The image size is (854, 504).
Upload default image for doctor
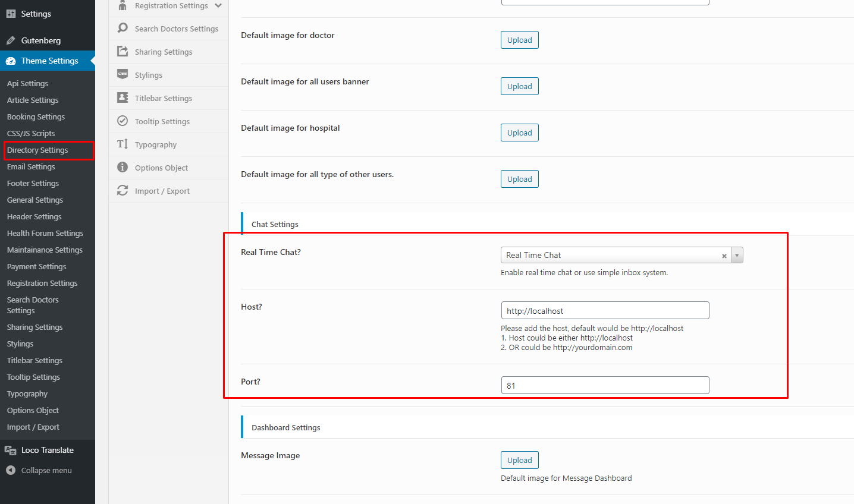pyautogui.click(x=520, y=40)
